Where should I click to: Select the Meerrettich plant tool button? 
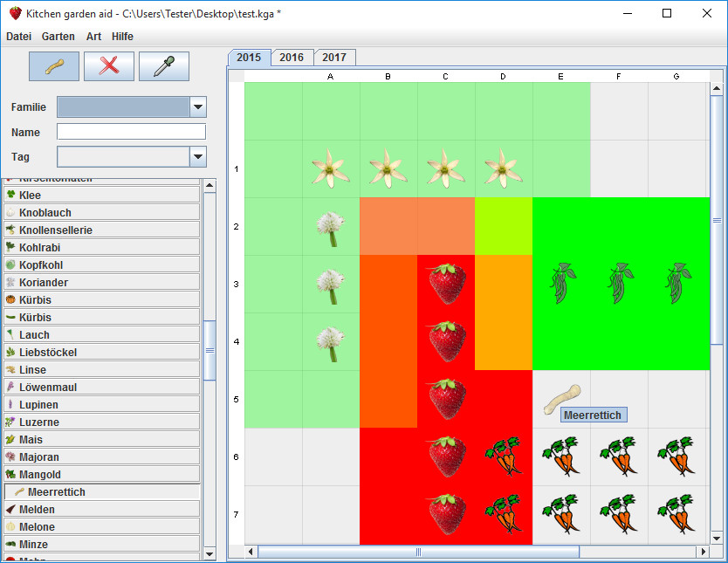click(x=54, y=66)
